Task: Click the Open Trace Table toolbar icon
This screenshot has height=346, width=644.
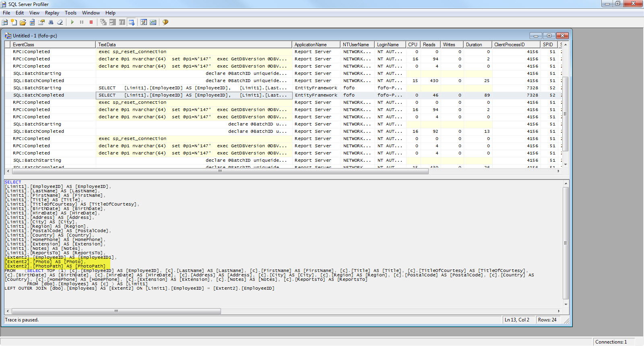Action: (32, 22)
